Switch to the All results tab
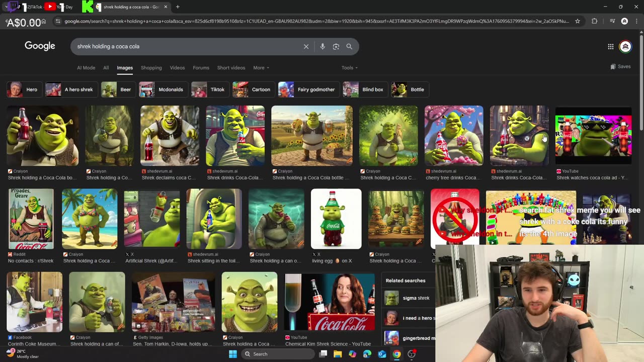644x362 pixels. 106,68
